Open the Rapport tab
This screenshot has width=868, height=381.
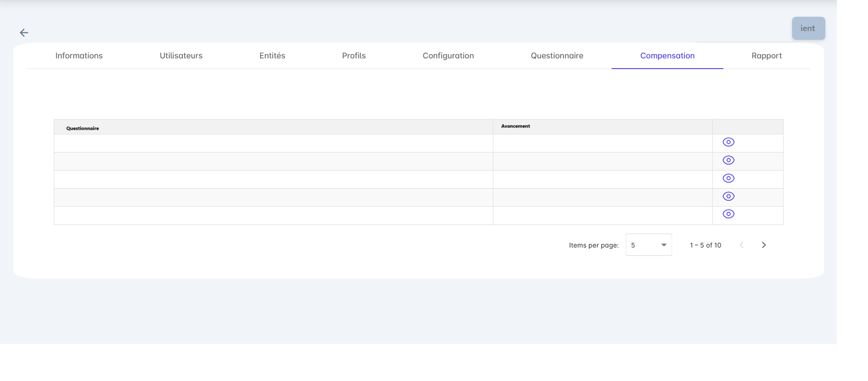[766, 56]
